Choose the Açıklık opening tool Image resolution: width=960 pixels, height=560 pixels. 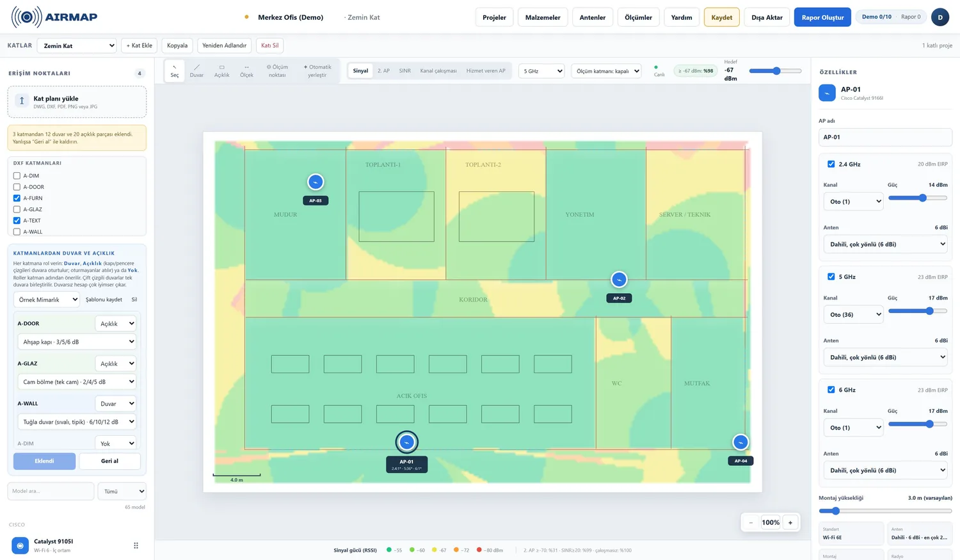221,70
